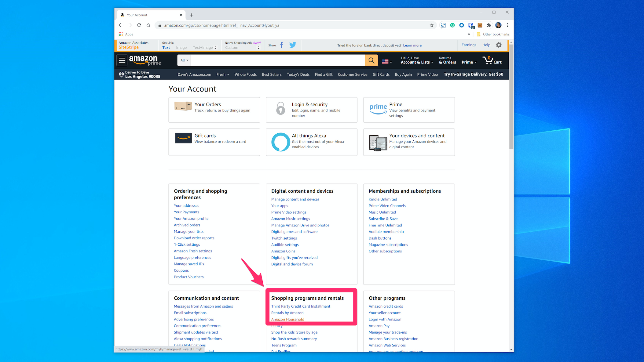The image size is (644, 362).
Task: Open Best Sellers nav item
Action: click(272, 74)
